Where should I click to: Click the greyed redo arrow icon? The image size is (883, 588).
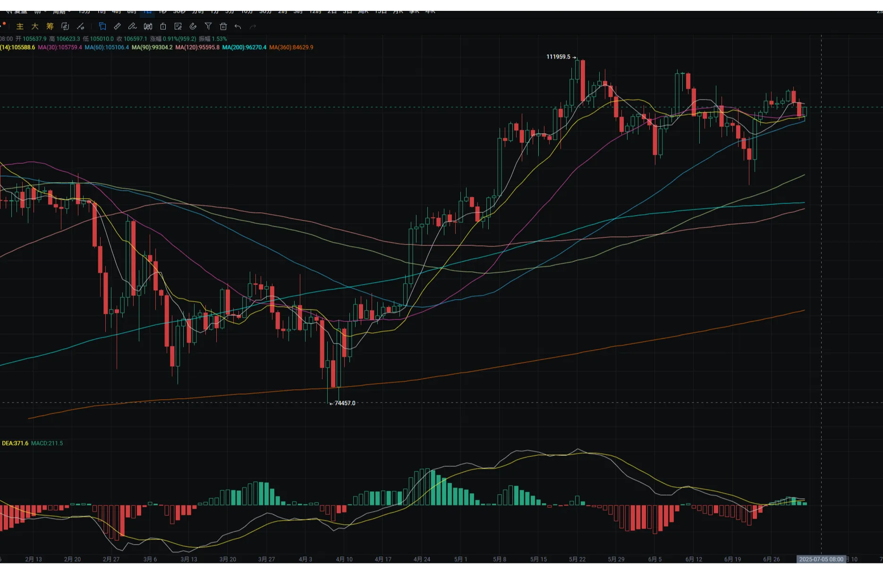253,26
